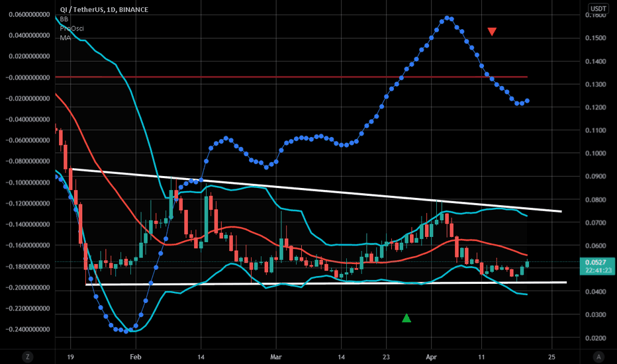Click the Z timezone button on time axis
This screenshot has width=617, height=364.
click(x=28, y=357)
